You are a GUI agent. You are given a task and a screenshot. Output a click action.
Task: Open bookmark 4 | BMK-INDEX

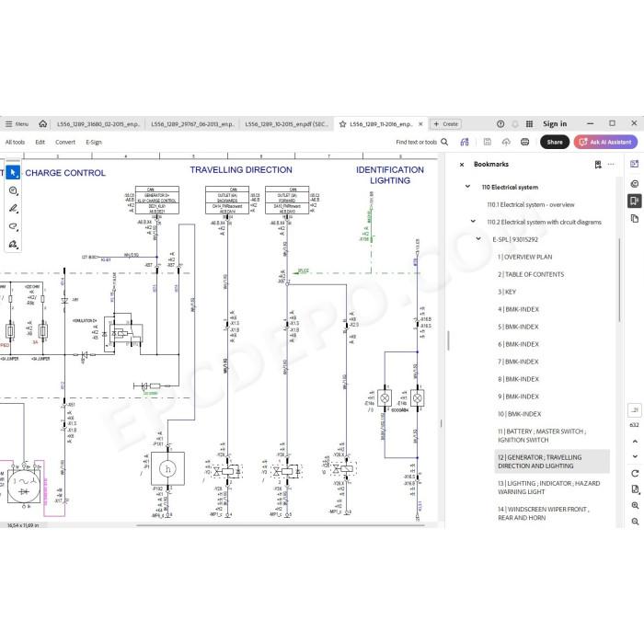(x=518, y=309)
